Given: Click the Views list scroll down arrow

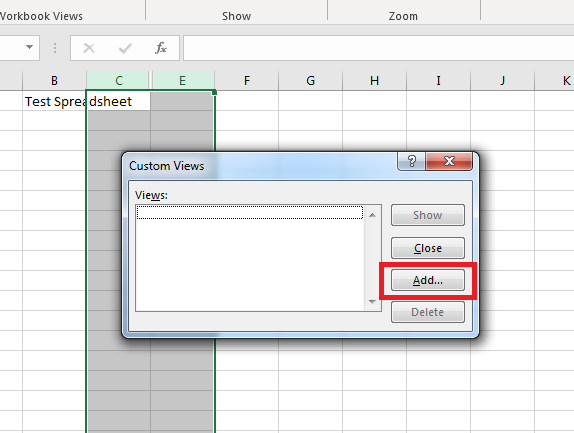Looking at the screenshot, I should pyautogui.click(x=373, y=302).
